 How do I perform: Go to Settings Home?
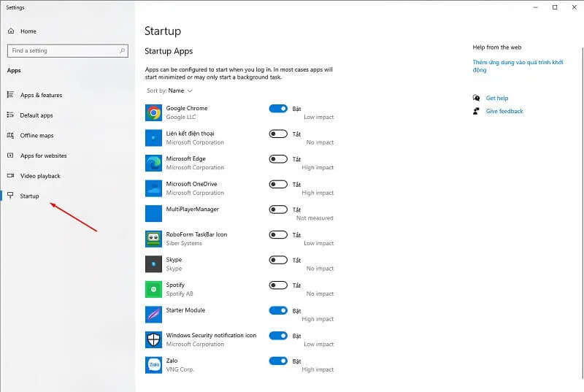click(x=28, y=31)
